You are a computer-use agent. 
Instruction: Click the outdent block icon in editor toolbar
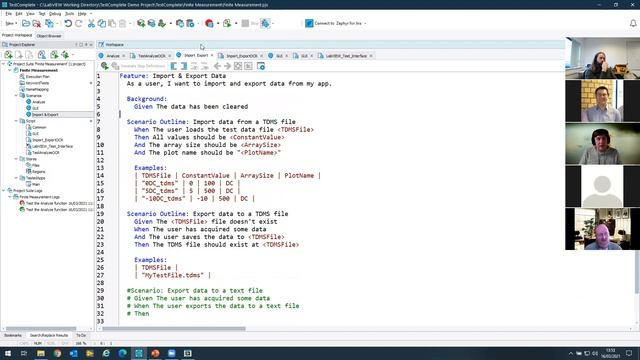pos(173,66)
